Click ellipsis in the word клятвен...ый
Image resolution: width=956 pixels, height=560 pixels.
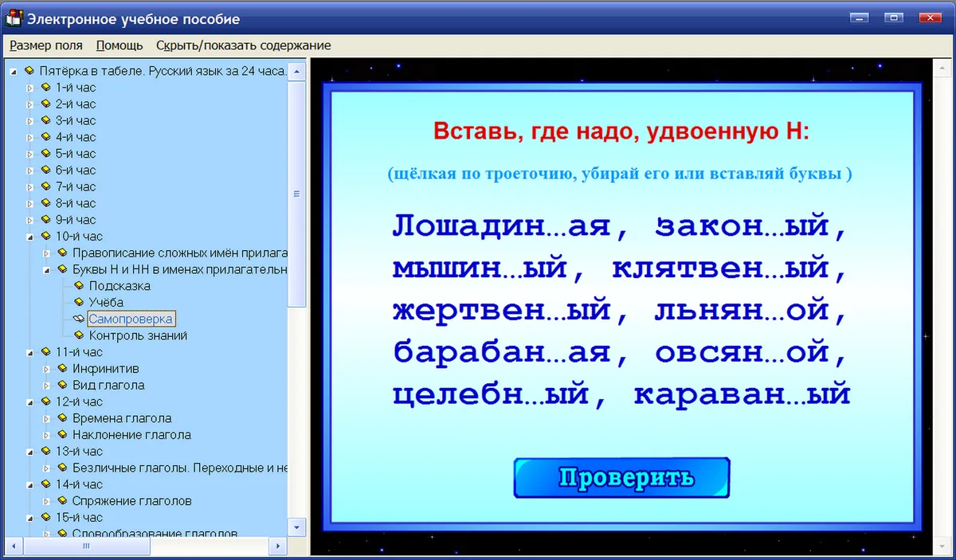[775, 277]
